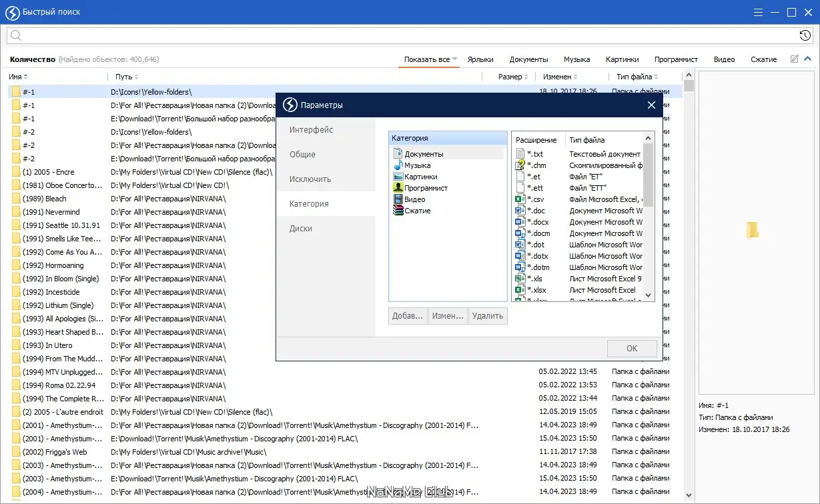This screenshot has width=820, height=504.
Task: Click the *.xlsx Excel icon
Action: [520, 290]
